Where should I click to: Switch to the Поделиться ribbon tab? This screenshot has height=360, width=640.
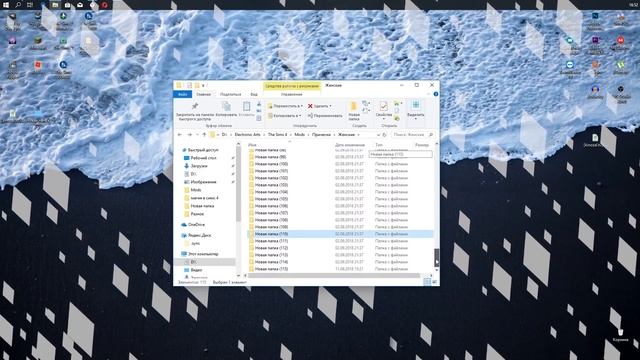pyautogui.click(x=230, y=94)
